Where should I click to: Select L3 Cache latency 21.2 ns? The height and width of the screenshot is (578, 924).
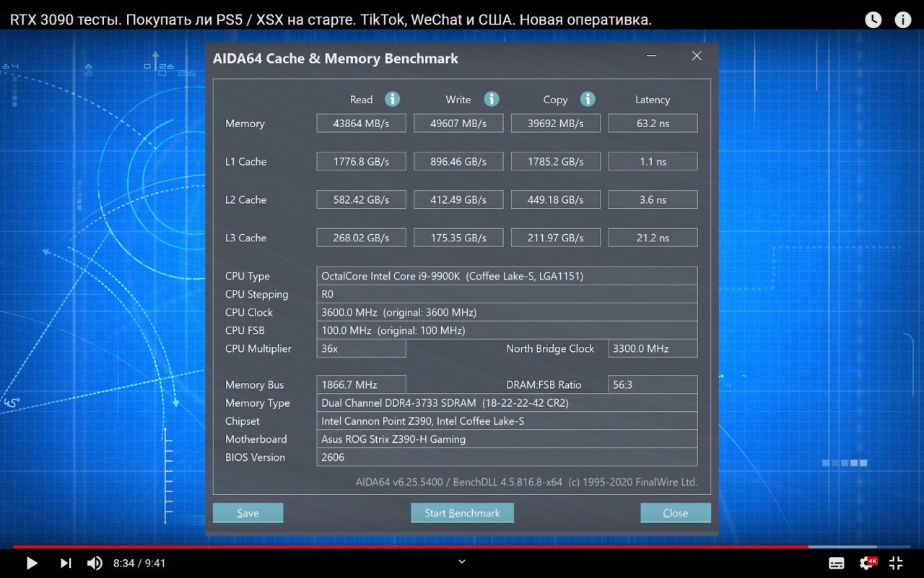[x=653, y=238]
